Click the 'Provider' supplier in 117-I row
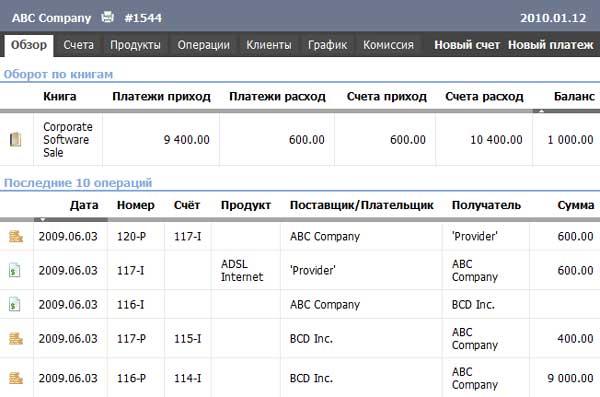Screen dimensions: 600x397 313,270
